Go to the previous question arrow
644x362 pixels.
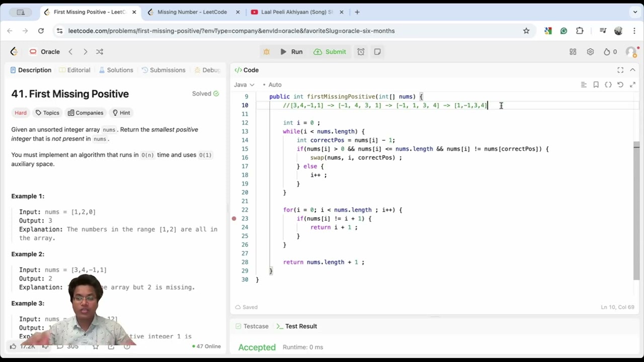click(x=70, y=52)
